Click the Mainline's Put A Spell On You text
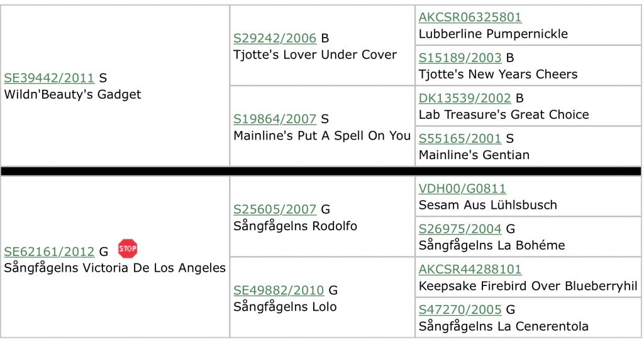Viewport: 644px width, 339px height. click(322, 136)
